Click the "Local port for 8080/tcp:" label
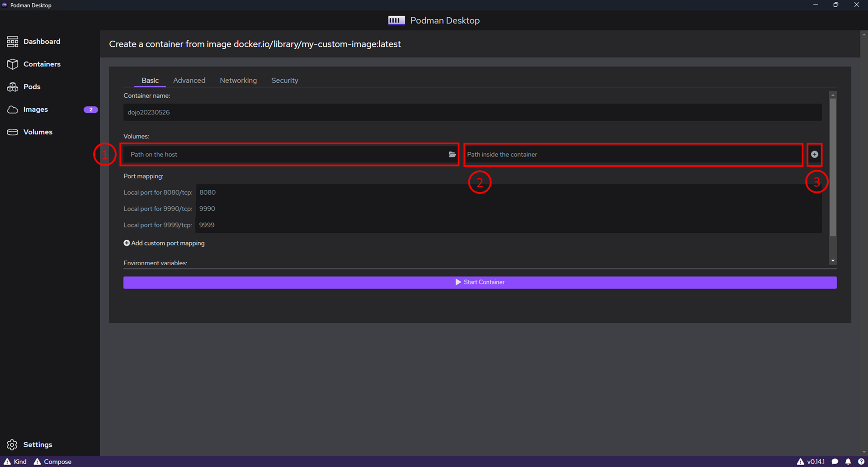The image size is (868, 467). 158,192
